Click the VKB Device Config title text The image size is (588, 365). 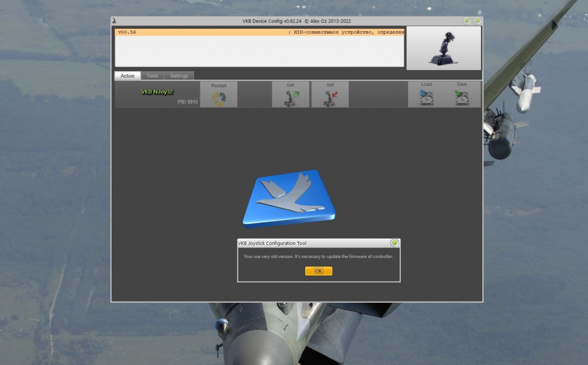pyautogui.click(x=296, y=21)
